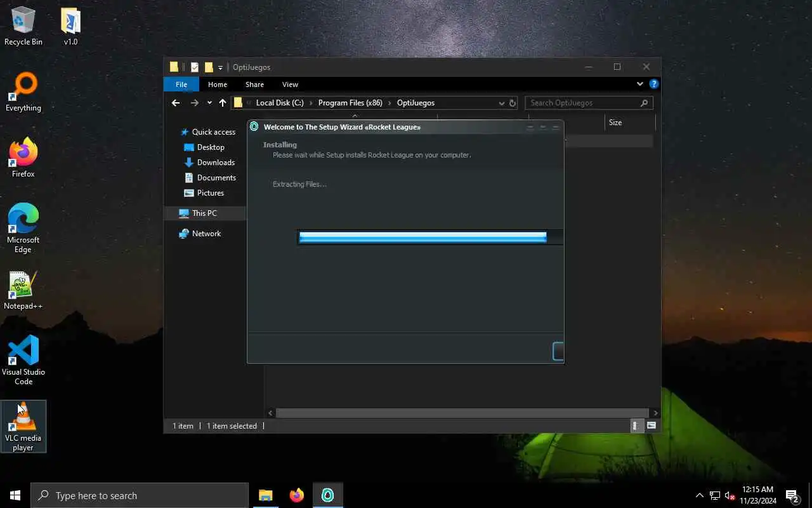Click the Setup Wizard title bar icon
Viewport: 812px width, 508px height.
pyautogui.click(x=254, y=127)
